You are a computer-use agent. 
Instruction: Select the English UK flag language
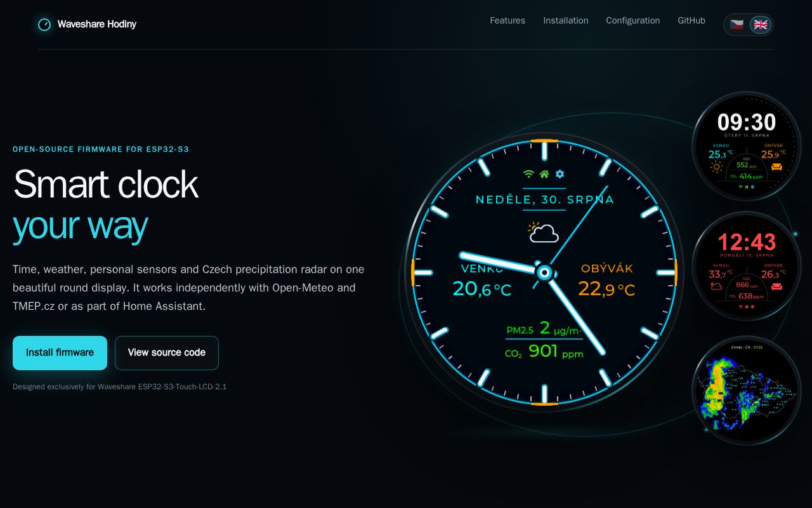760,25
